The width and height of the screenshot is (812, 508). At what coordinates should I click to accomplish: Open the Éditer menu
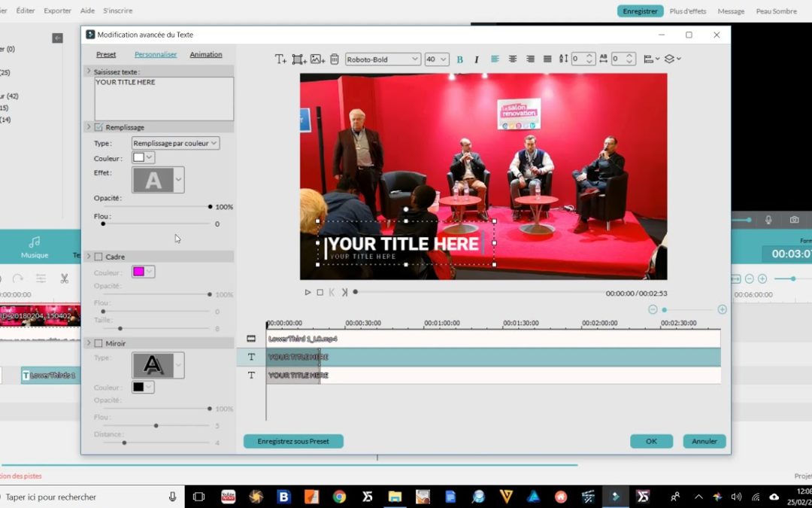coord(26,11)
